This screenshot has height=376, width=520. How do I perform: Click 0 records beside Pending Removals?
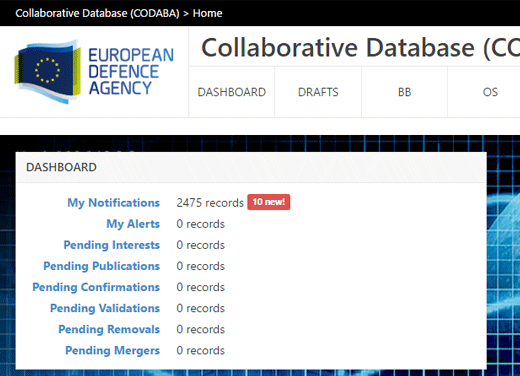coord(201,329)
